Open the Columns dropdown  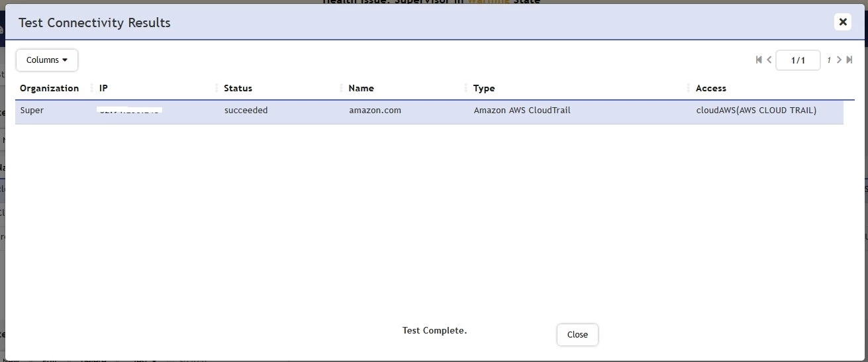(x=47, y=60)
